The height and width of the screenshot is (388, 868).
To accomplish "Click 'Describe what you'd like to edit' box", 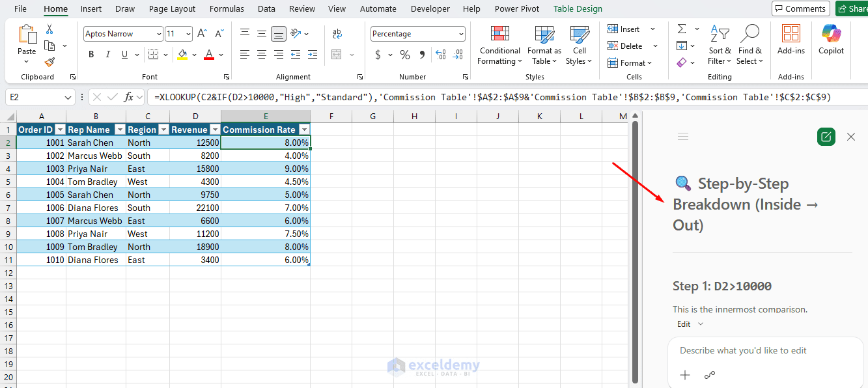I will pos(765,350).
